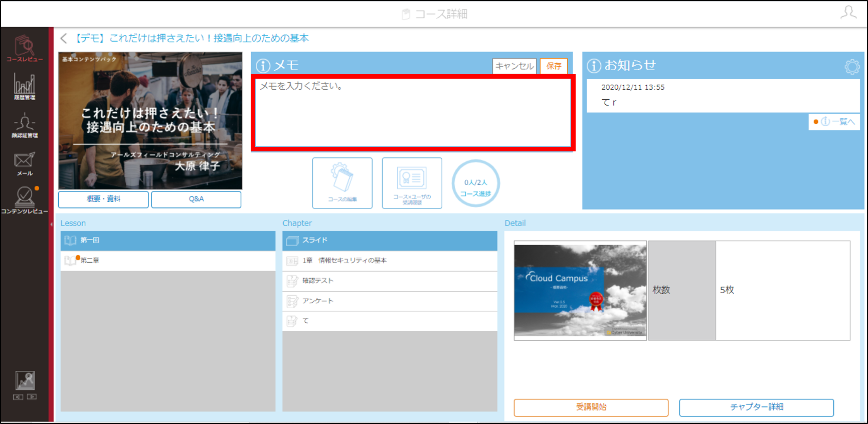Click the Cloud Campus slide thumbnail
868x424 pixels.
pyautogui.click(x=580, y=290)
